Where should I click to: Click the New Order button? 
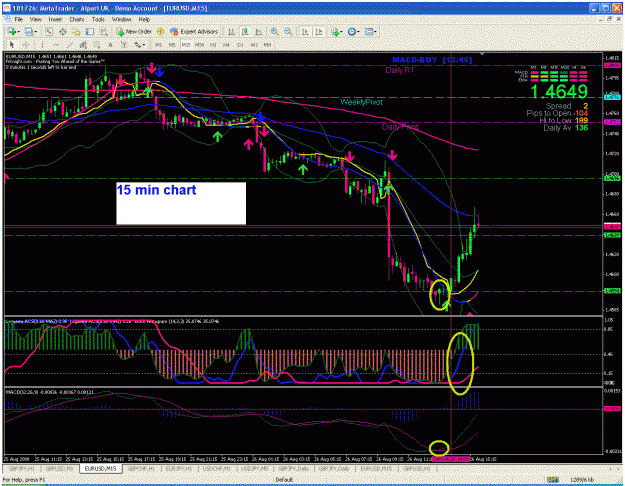[134, 32]
